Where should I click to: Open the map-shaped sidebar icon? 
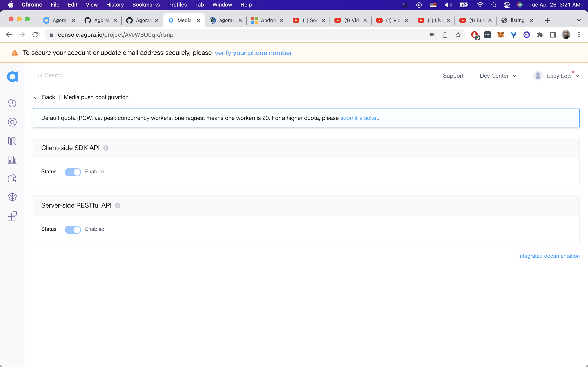[12, 141]
